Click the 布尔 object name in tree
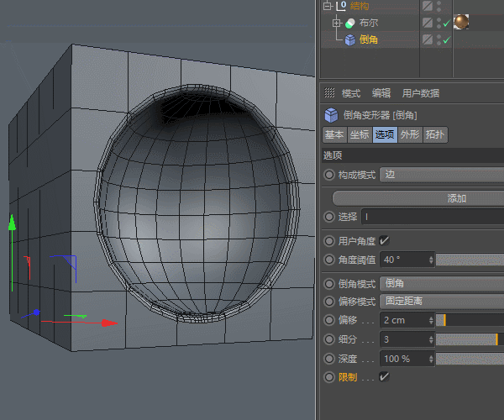The image size is (504, 420). pyautogui.click(x=369, y=23)
